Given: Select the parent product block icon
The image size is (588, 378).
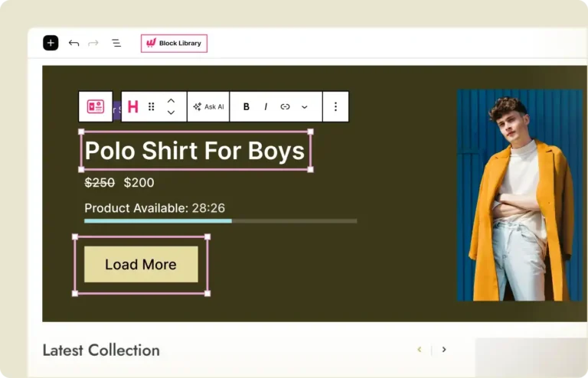Looking at the screenshot, I should (95, 107).
